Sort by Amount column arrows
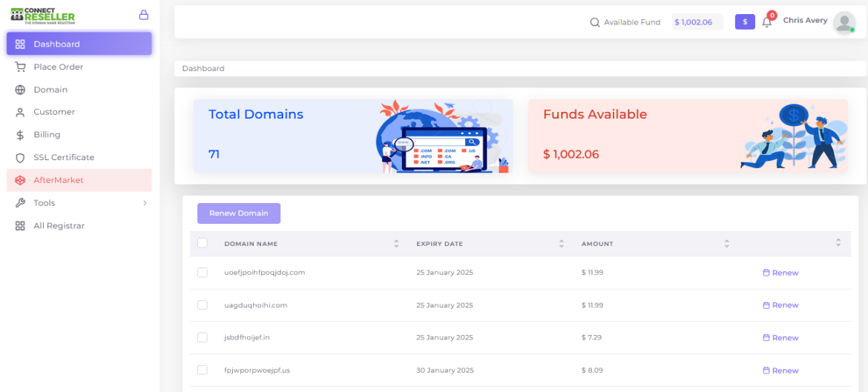This screenshot has width=868, height=392. pos(726,244)
